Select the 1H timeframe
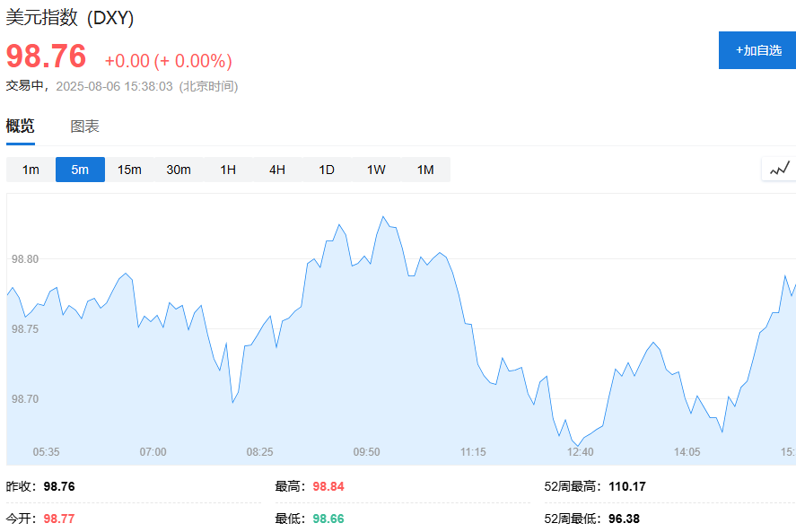The height and width of the screenshot is (532, 796). click(x=228, y=169)
